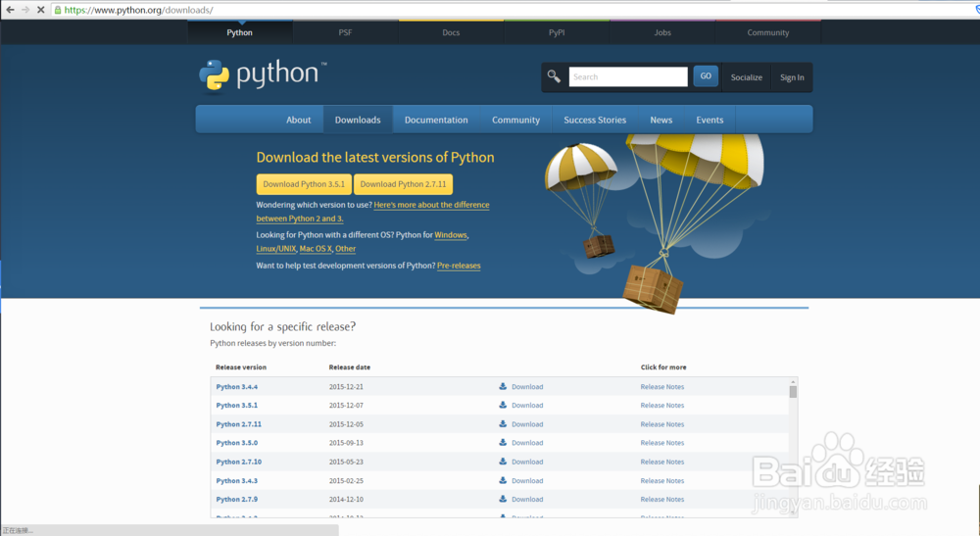Click download icon for Python 3.4.4
This screenshot has height=536, width=980.
point(503,386)
